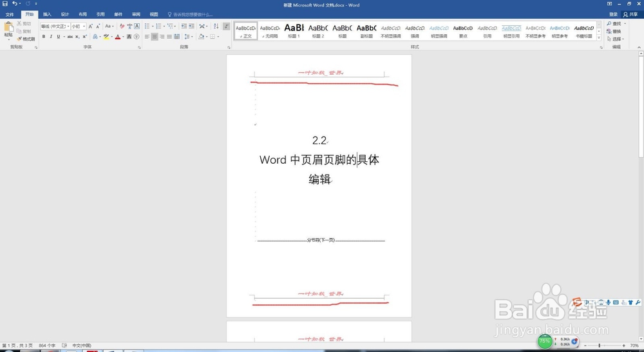Toggle character shading (gray A)
Viewport: 644px width, 352px height.
click(x=129, y=37)
